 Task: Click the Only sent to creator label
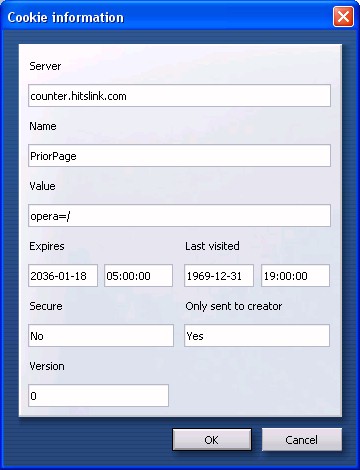(x=234, y=306)
